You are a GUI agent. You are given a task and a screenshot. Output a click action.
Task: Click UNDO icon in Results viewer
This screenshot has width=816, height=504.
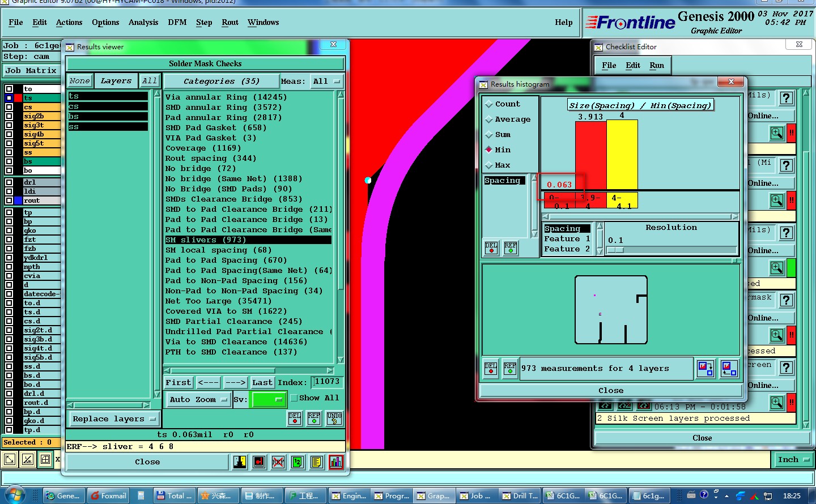[x=334, y=418]
